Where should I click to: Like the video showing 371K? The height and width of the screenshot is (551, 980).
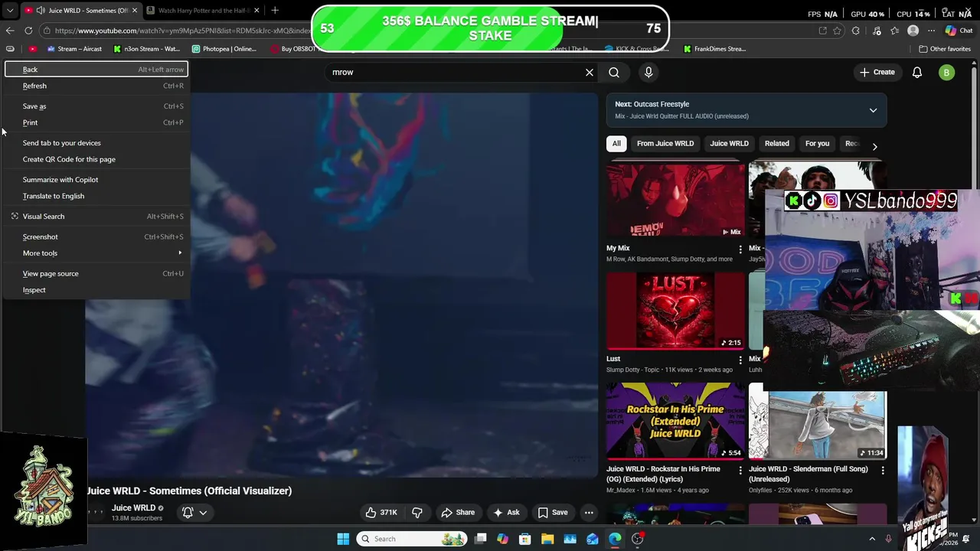coord(381,512)
